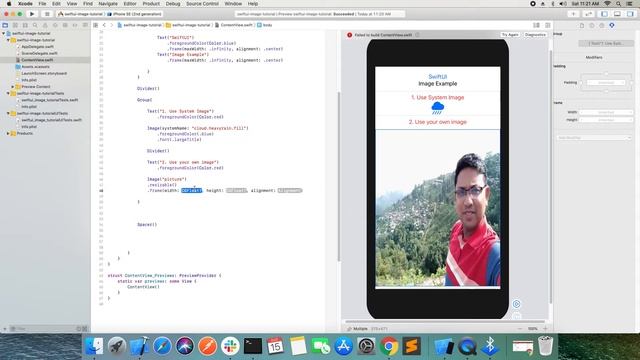Open the Height value dropdown
The width and height of the screenshot is (640, 360).
[606, 120]
